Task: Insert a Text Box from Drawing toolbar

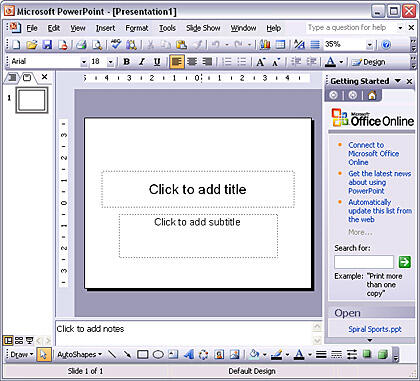Action: coord(173,354)
